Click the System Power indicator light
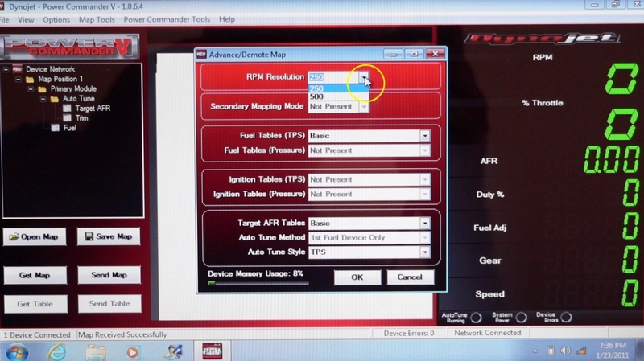The image size is (644, 361). click(522, 317)
